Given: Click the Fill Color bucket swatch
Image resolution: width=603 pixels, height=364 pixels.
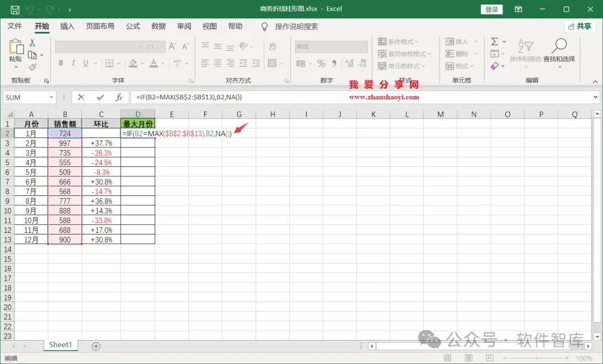Looking at the screenshot, I should tap(133, 63).
